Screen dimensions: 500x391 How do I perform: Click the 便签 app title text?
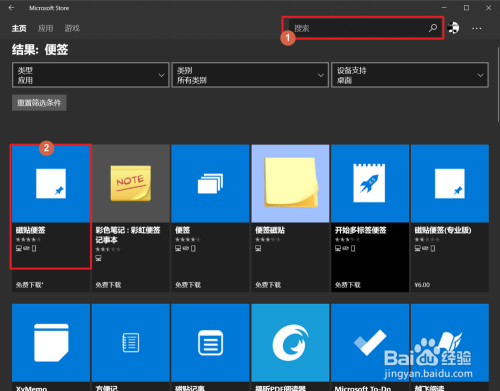[x=183, y=230]
